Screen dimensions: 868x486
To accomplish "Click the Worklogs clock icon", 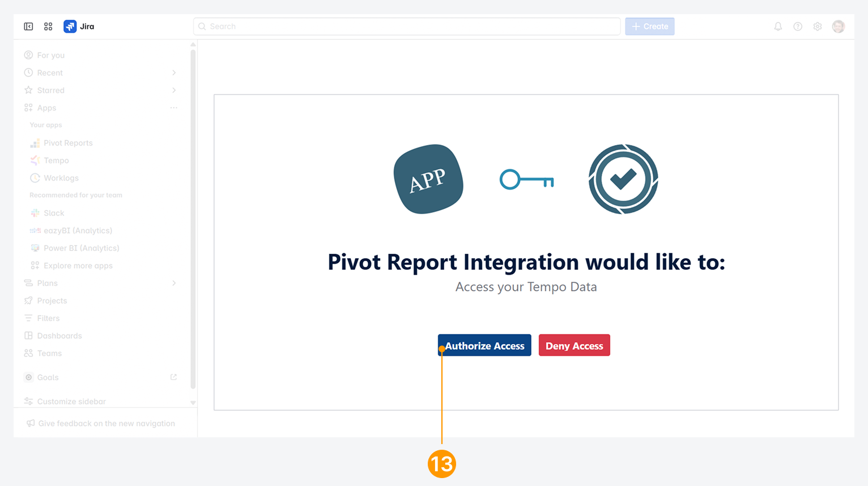I will [35, 178].
